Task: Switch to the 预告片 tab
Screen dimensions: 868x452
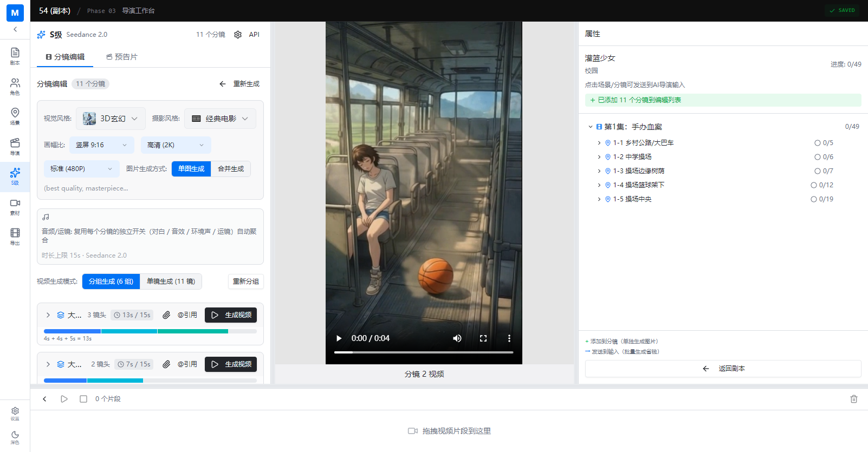Action: pyautogui.click(x=122, y=57)
